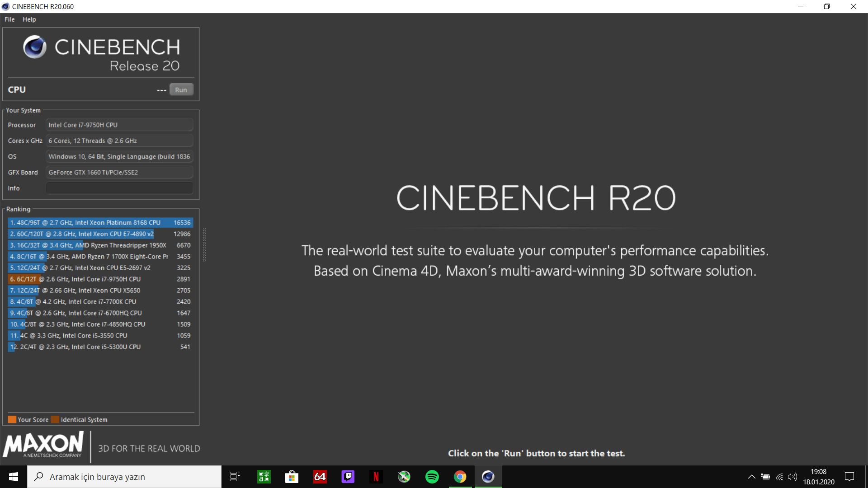Open the Windows Start menu
The height and width of the screenshot is (488, 868).
click(14, 477)
